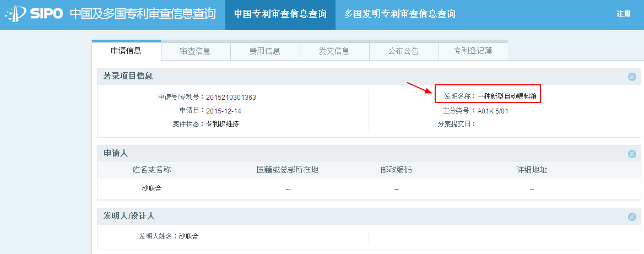The height and width of the screenshot is (254, 644).
Task: Click the 邮政编码 column header
Action: (x=396, y=170)
